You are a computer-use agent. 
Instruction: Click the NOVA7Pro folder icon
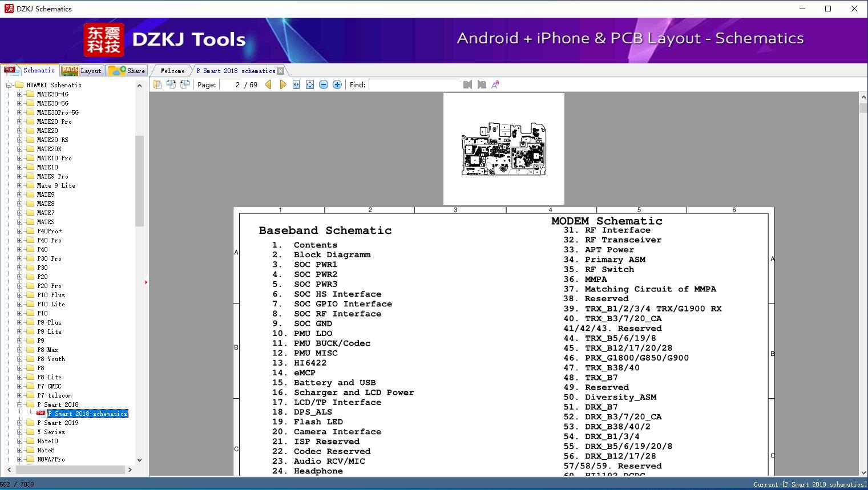coord(30,459)
